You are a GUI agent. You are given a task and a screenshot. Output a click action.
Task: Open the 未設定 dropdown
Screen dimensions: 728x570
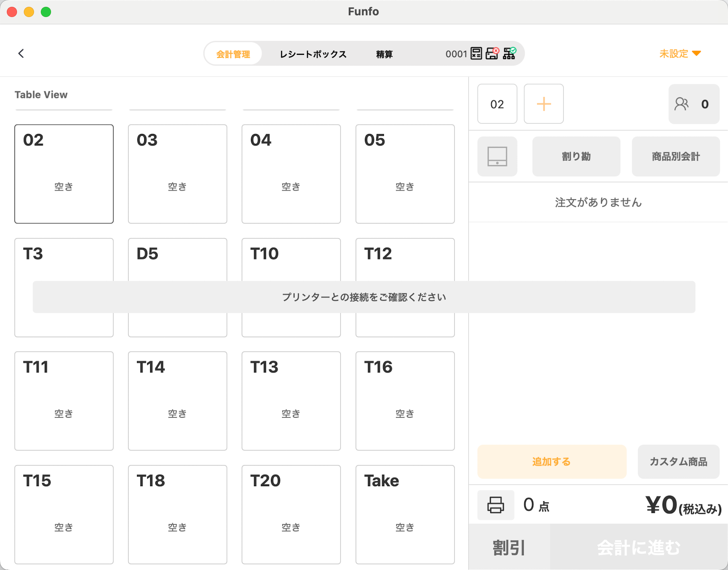pos(680,54)
